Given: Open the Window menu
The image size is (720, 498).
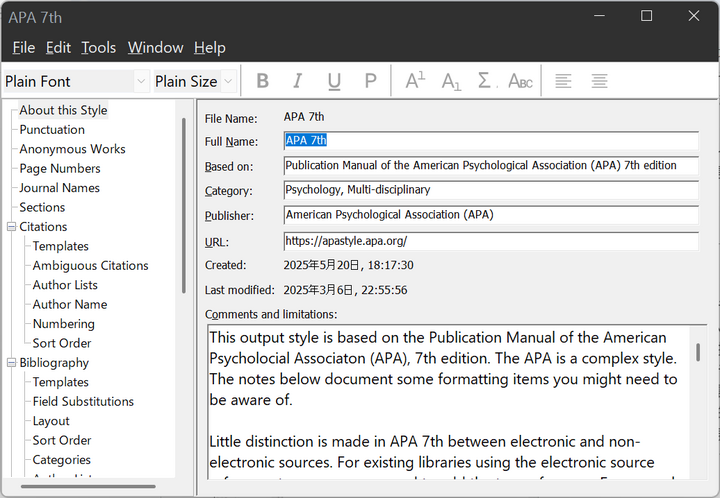Looking at the screenshot, I should [156, 48].
